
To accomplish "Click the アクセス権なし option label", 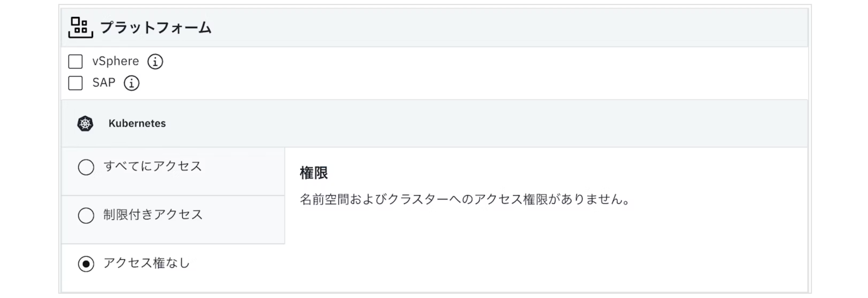I will (147, 263).
